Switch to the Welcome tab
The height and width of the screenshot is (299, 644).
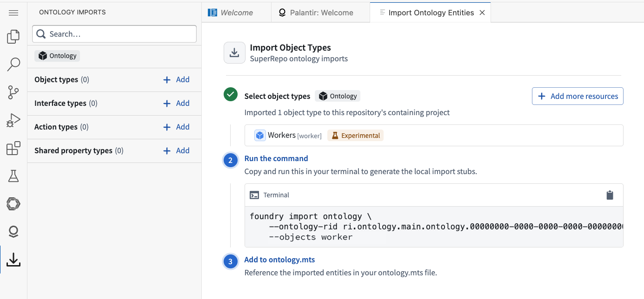[237, 13]
